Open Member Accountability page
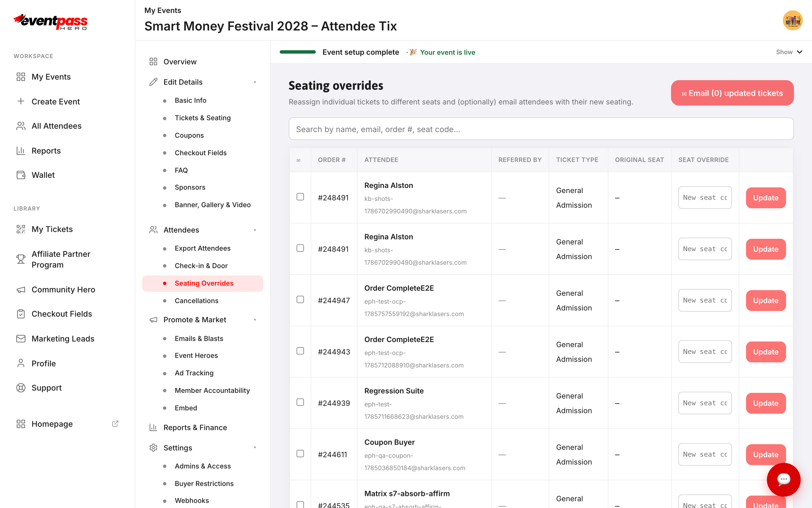This screenshot has height=508, width=812. point(203,390)
